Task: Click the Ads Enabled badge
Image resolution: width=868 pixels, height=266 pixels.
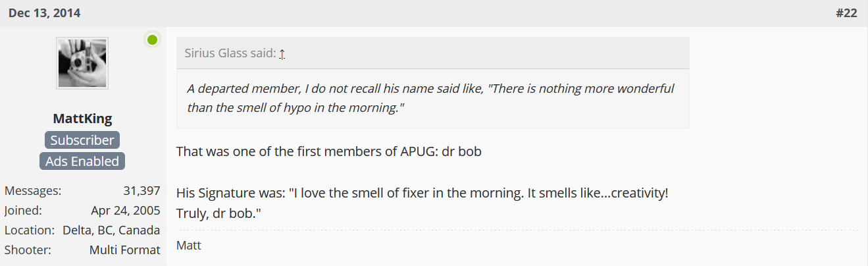Action: tap(82, 161)
